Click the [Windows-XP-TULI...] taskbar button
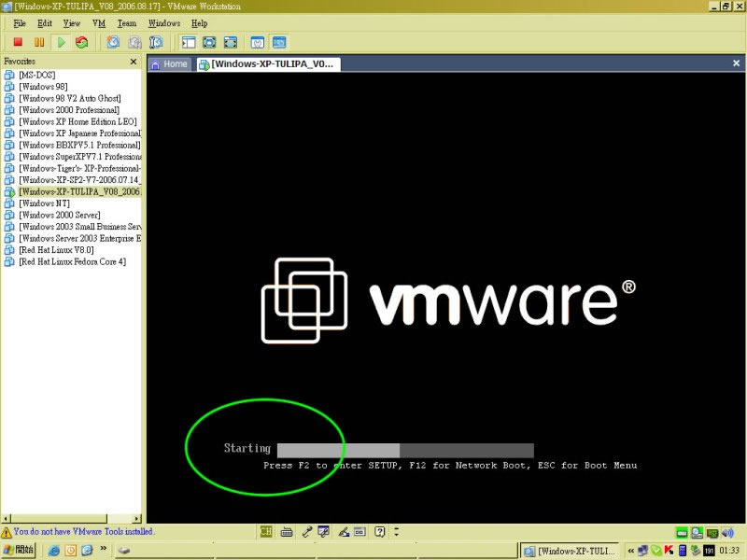Image resolution: width=747 pixels, height=560 pixels. click(x=569, y=551)
